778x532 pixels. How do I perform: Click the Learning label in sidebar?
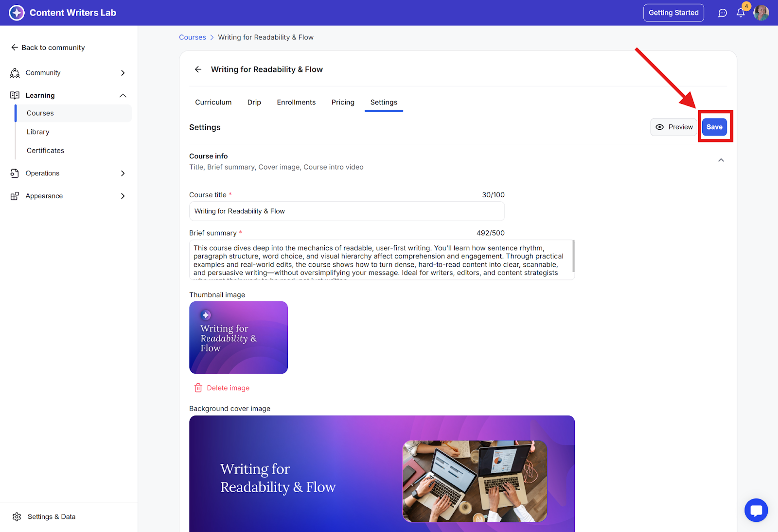coord(40,96)
